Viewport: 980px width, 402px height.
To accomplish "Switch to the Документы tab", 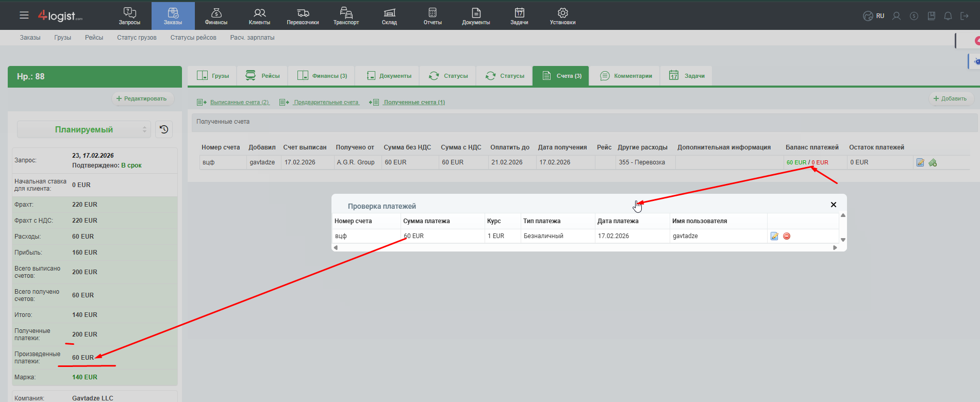I will 389,76.
